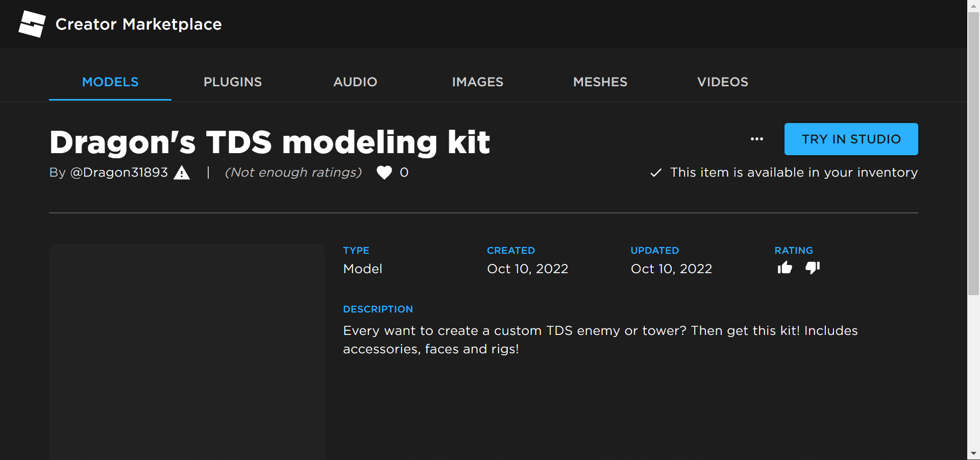The width and height of the screenshot is (980, 460).
Task: Switch to the Audio tab
Action: click(355, 82)
